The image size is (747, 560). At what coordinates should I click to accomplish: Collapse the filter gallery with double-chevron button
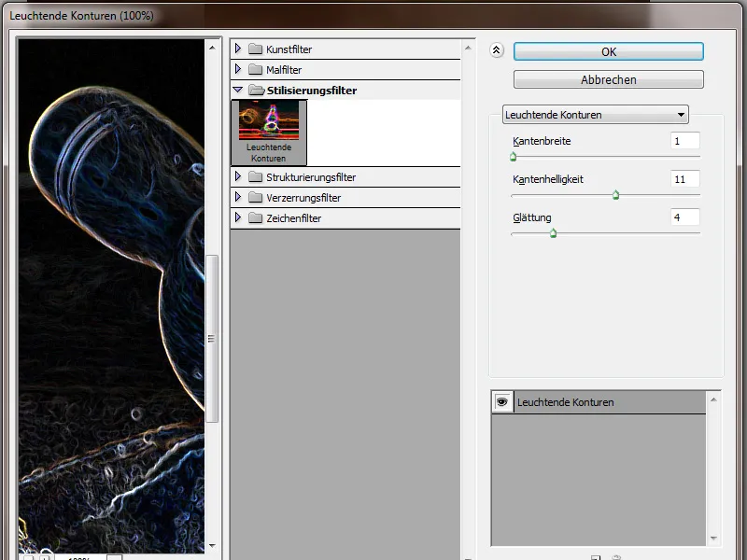click(497, 50)
